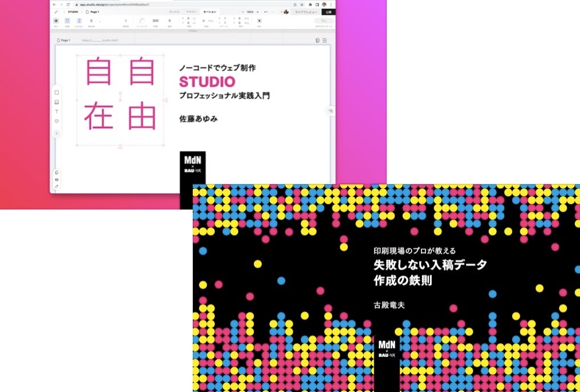Select the 在 character on the canvas
Image resolution: width=580 pixels, height=392 pixels.
pyautogui.click(x=99, y=116)
